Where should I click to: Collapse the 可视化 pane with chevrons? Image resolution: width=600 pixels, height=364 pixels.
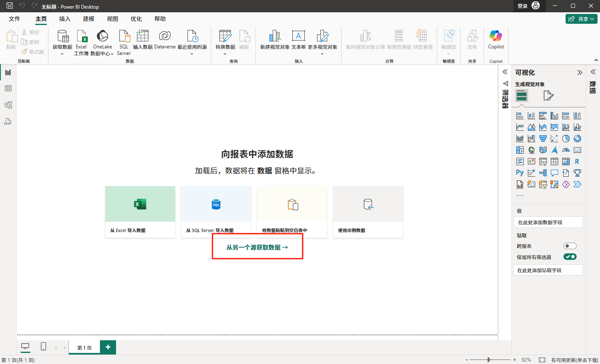click(579, 73)
